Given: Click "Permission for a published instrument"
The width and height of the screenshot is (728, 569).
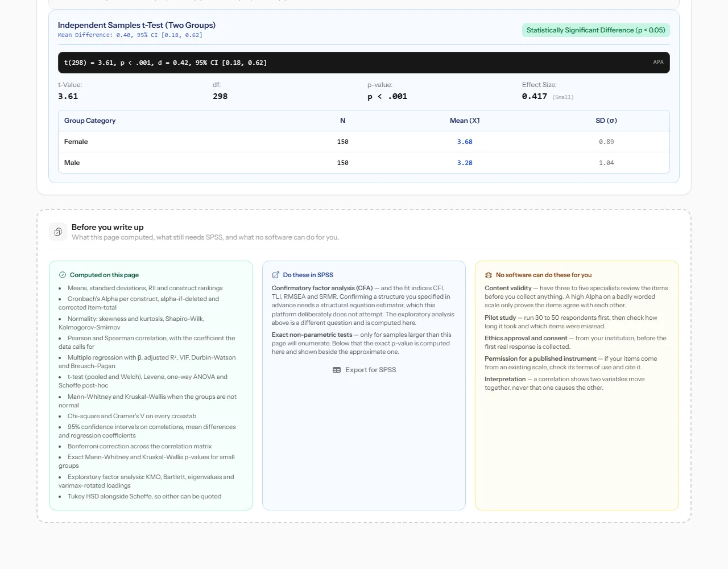Looking at the screenshot, I should coord(540,359).
